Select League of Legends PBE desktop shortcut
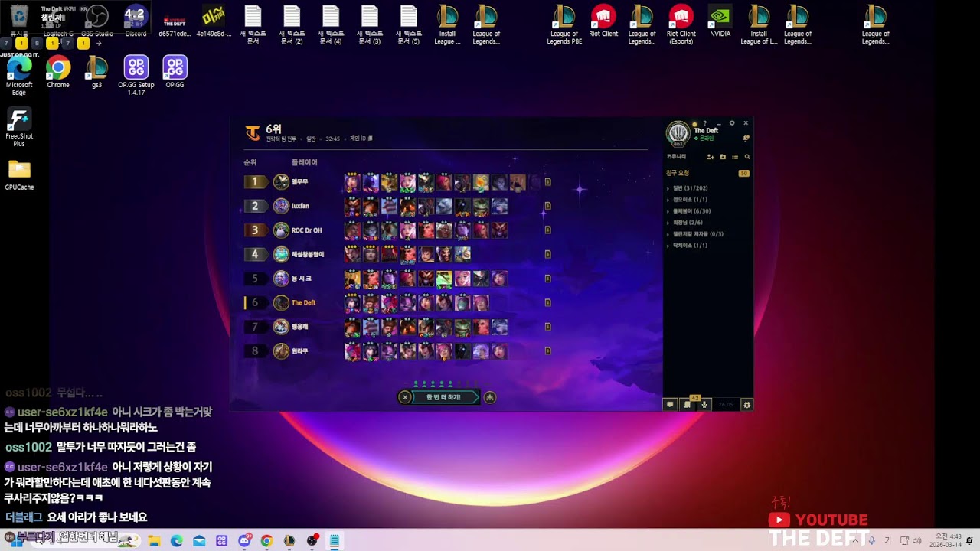 point(564,24)
